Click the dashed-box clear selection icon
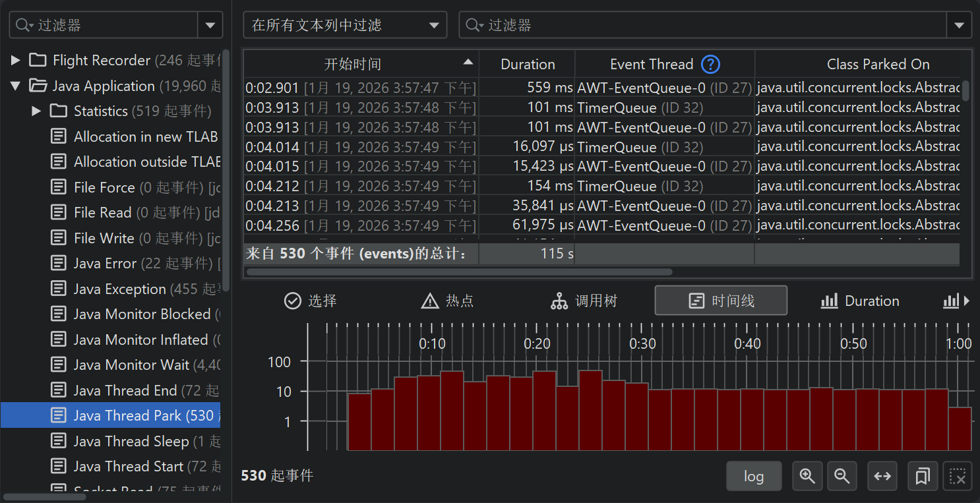The height and width of the screenshot is (503, 980). coord(958,476)
